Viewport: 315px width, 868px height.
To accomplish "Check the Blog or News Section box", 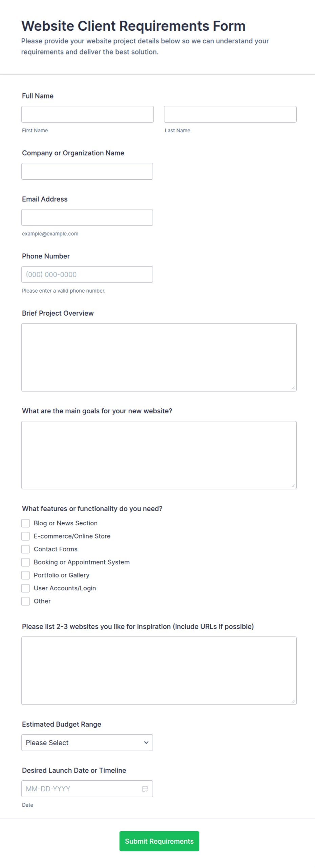I will click(x=25, y=523).
